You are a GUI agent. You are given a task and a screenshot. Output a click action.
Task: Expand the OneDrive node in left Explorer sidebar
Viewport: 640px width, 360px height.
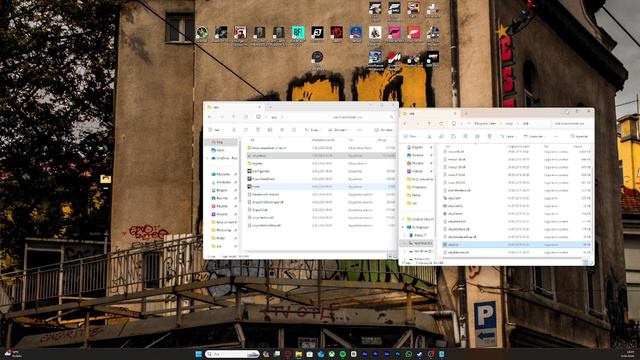pyautogui.click(x=207, y=158)
